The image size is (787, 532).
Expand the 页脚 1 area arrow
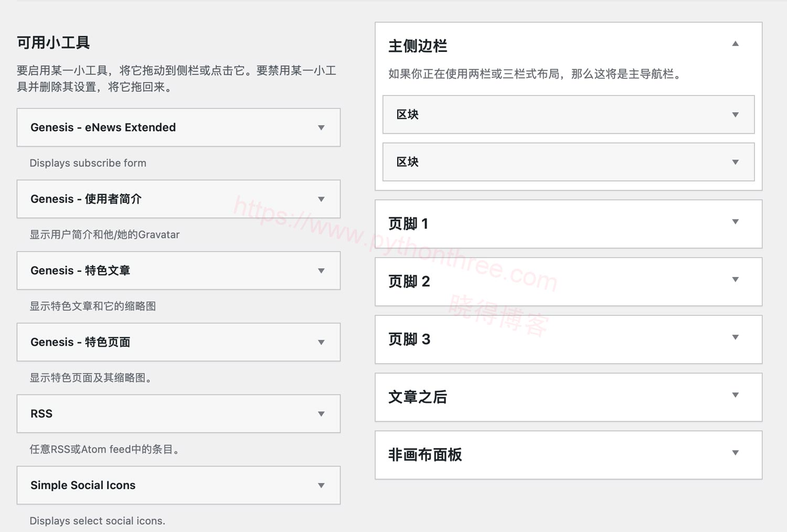click(736, 221)
